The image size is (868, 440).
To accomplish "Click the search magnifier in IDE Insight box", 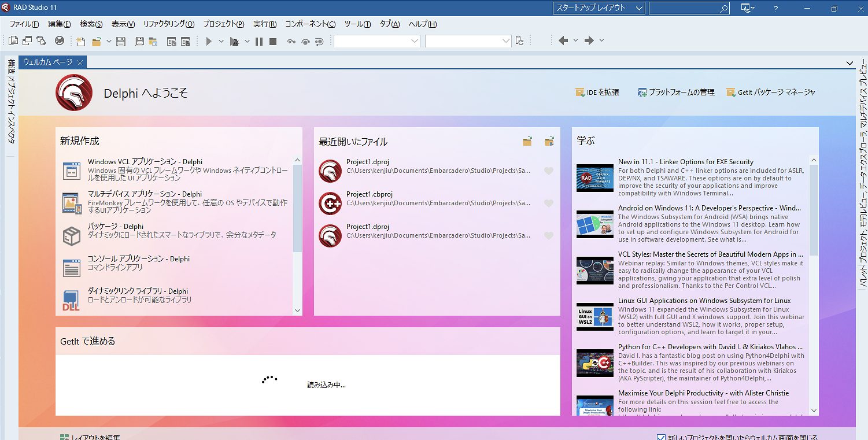I will tap(724, 9).
